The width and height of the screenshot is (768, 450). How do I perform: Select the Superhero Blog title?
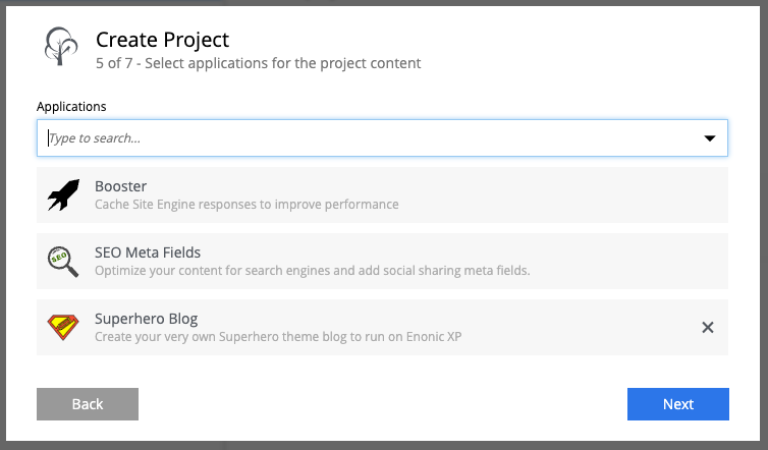pos(146,319)
